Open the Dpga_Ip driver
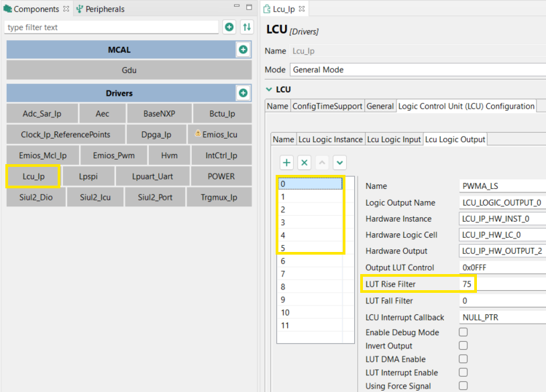The height and width of the screenshot is (392, 546). [x=156, y=135]
